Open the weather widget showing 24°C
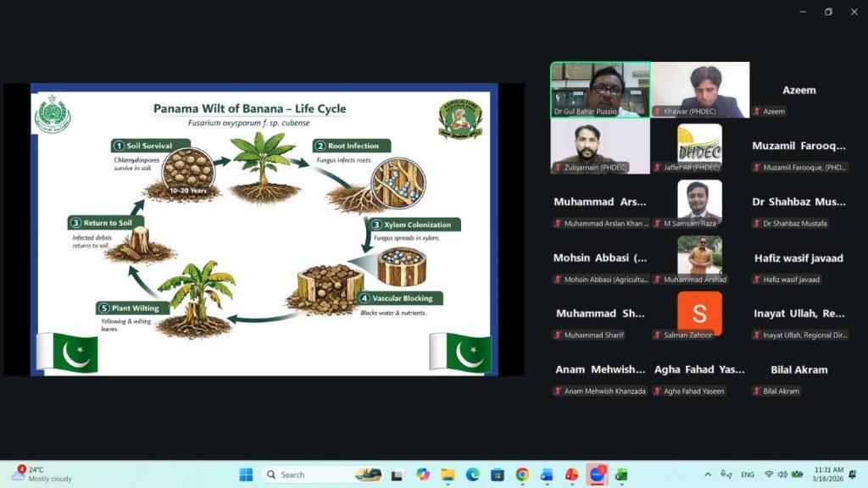Viewport: 868px width, 488px height. click(42, 474)
